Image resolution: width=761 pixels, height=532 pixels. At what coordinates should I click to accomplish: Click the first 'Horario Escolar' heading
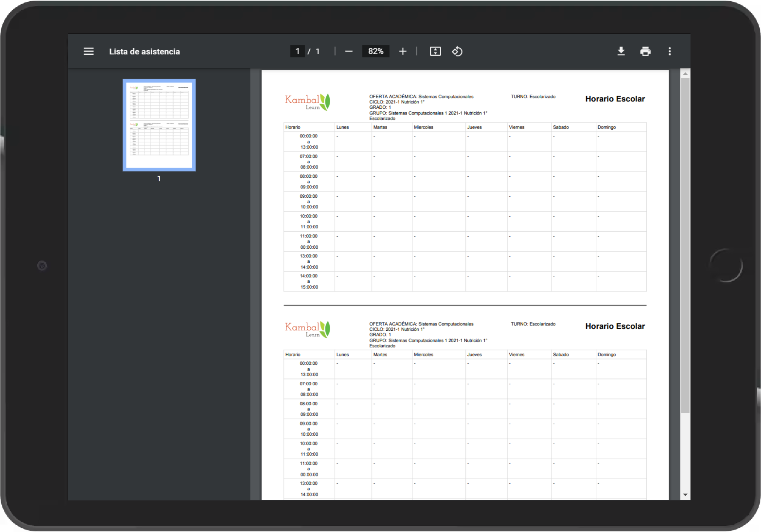tap(615, 99)
